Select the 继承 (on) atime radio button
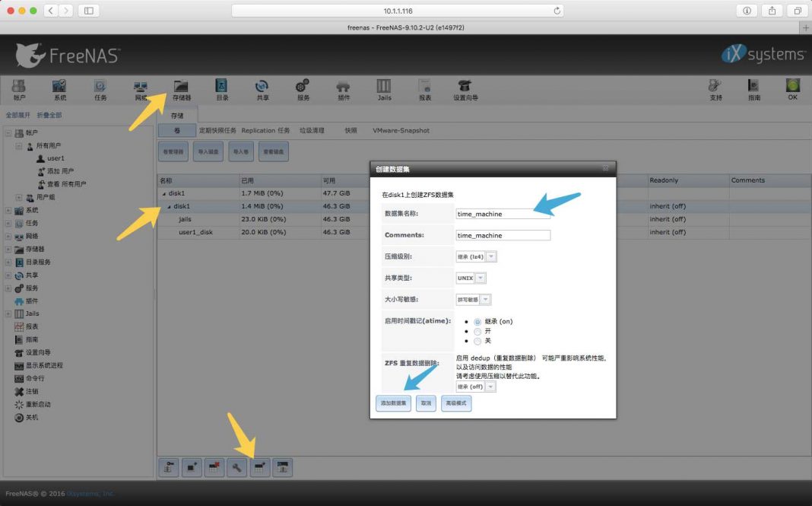This screenshot has width=812, height=506. [x=477, y=322]
